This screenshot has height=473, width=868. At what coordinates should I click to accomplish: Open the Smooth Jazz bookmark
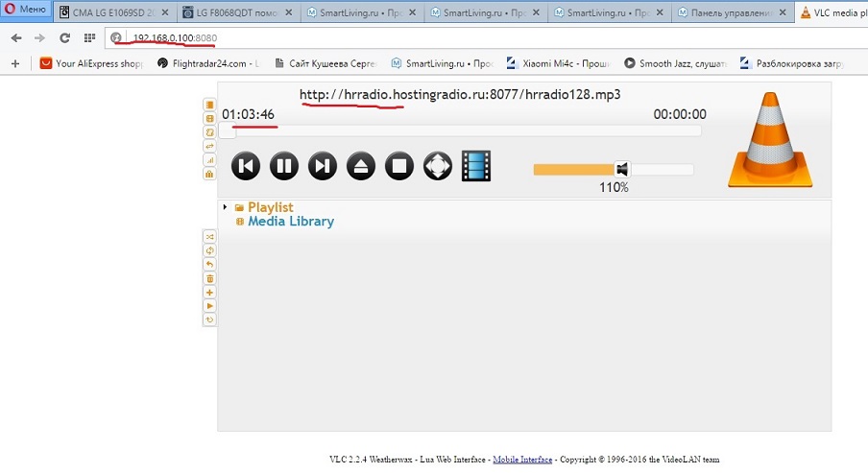pyautogui.click(x=676, y=63)
